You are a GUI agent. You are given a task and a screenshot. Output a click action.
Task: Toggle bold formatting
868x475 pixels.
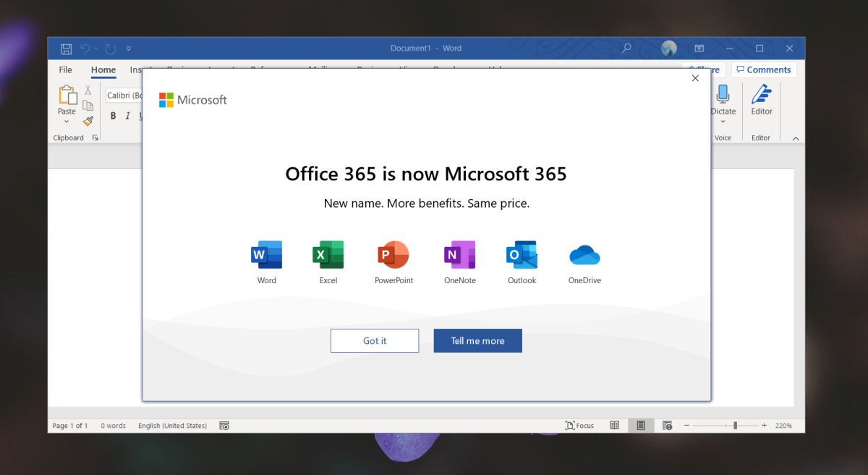(113, 115)
